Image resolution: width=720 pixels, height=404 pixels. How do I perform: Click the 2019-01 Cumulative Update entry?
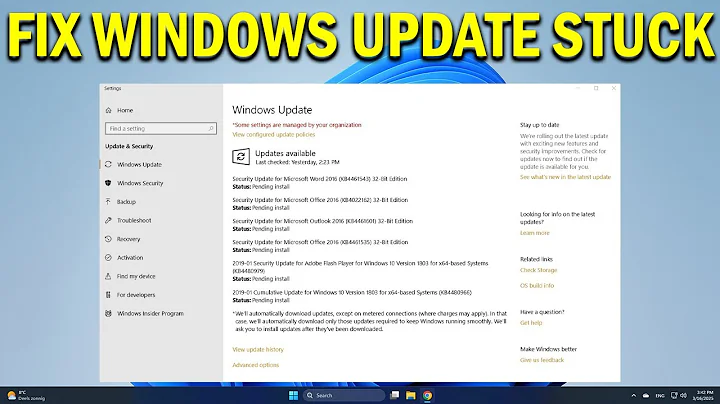pos(352,296)
